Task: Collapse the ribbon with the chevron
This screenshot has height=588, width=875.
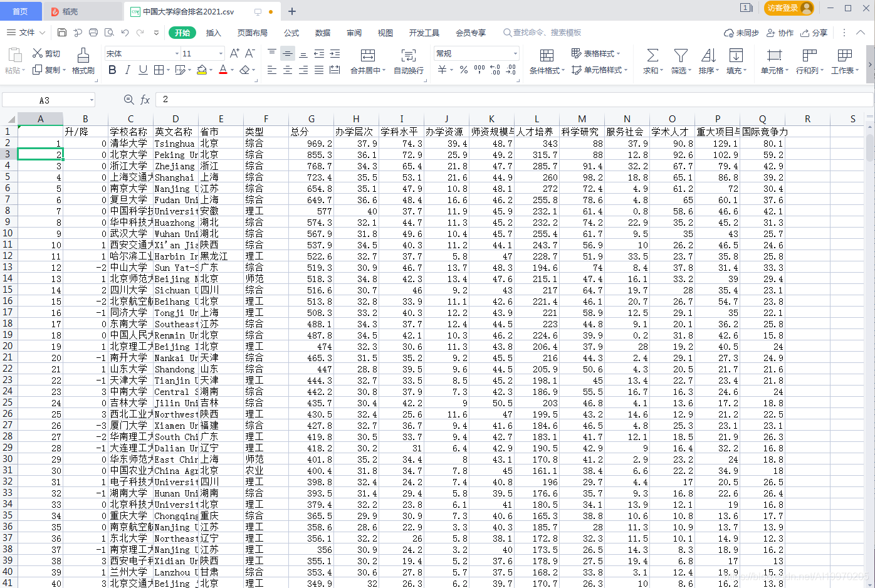Action: pyautogui.click(x=861, y=33)
